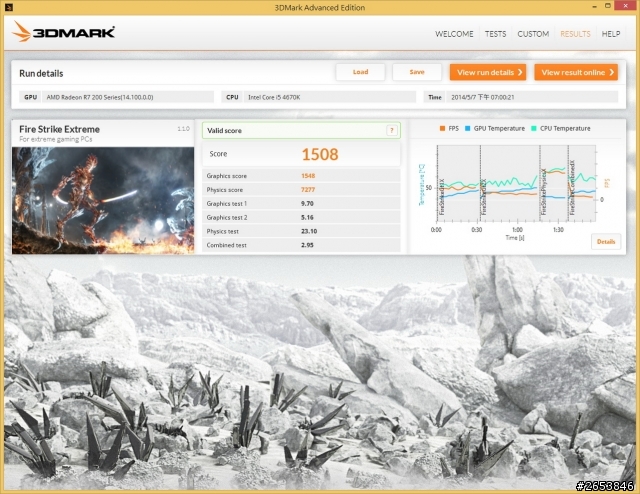Click the Valid score banner
The height and width of the screenshot is (494, 640).
coord(301,130)
